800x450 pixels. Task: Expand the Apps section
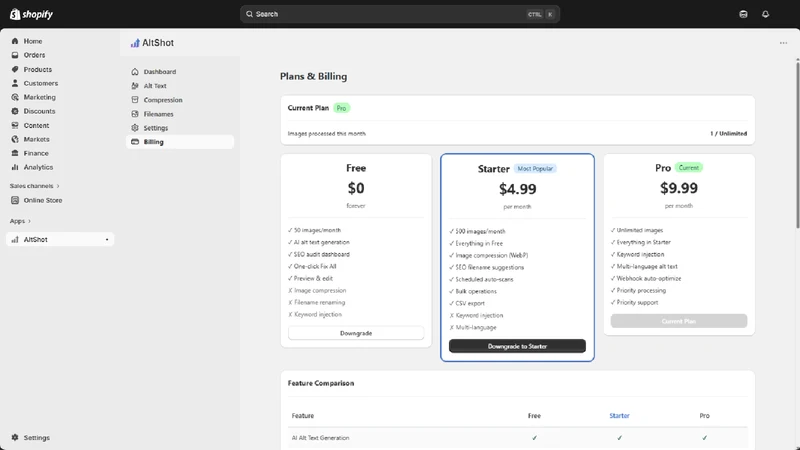click(20, 221)
